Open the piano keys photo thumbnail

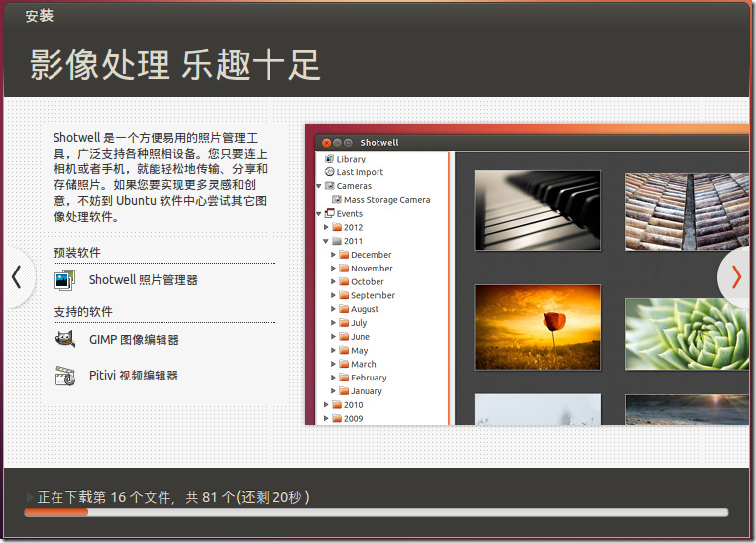(x=538, y=210)
